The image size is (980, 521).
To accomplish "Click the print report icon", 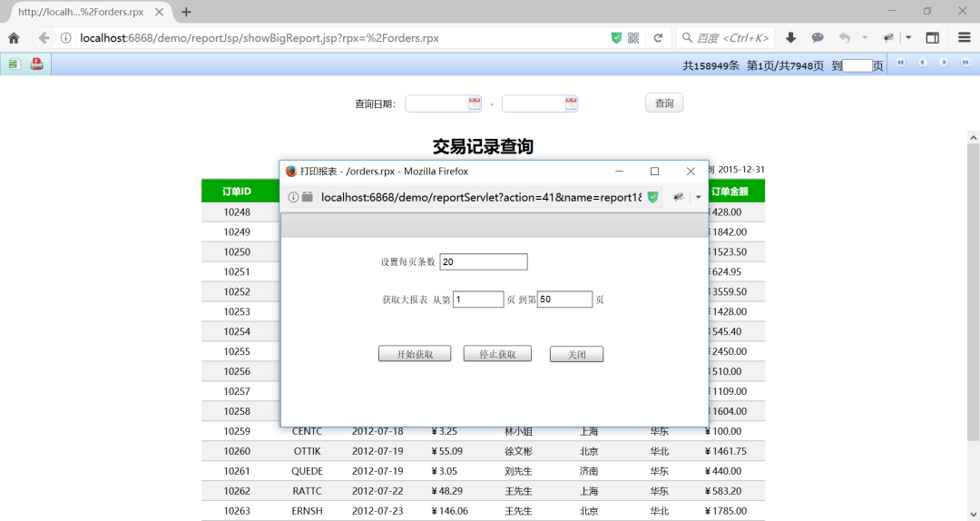I will pyautogui.click(x=37, y=64).
